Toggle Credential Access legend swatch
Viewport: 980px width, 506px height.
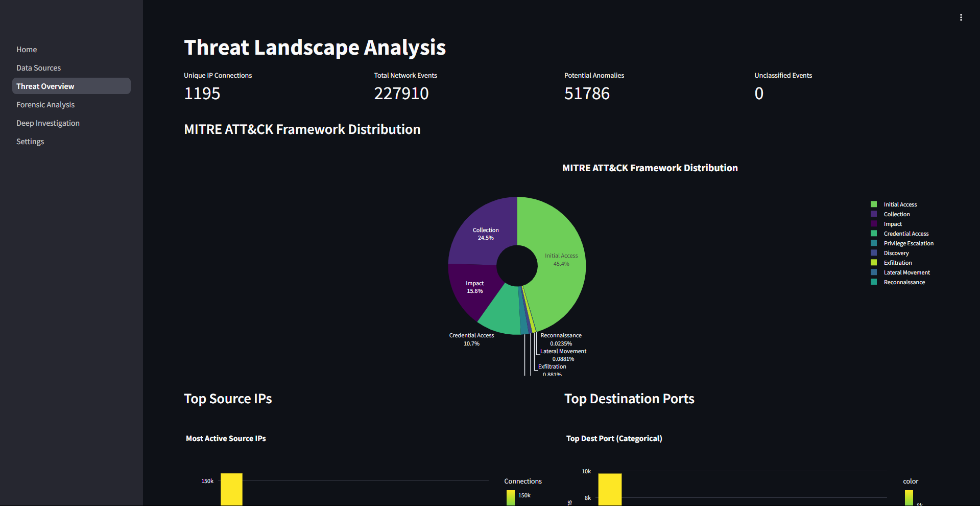(x=874, y=233)
